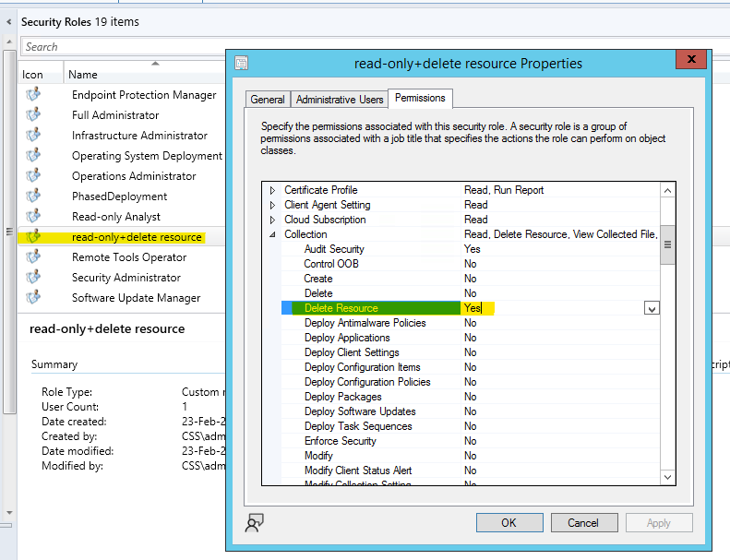Click the permissions list scroll-up arrow
The width and height of the screenshot is (730, 560).
tap(667, 190)
